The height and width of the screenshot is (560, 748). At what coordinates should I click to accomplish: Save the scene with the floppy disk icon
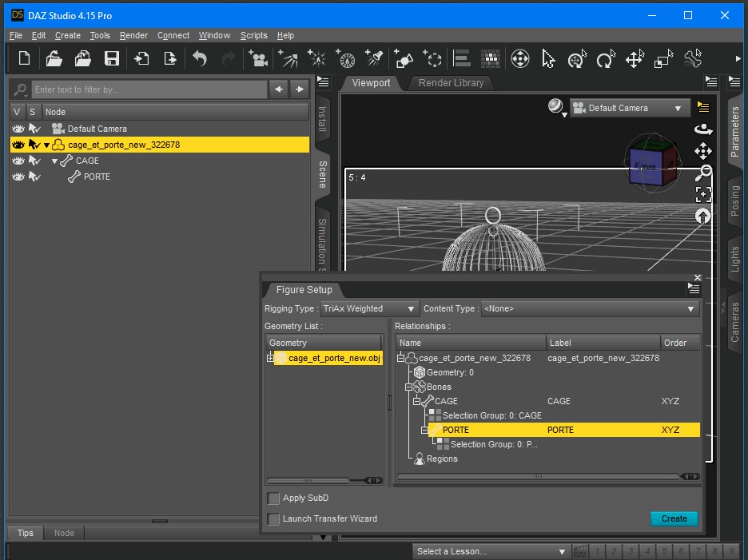pos(112,58)
